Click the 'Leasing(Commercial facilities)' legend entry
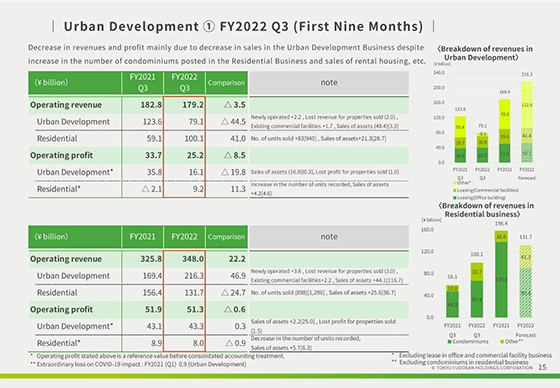The image size is (560, 388). (x=486, y=190)
